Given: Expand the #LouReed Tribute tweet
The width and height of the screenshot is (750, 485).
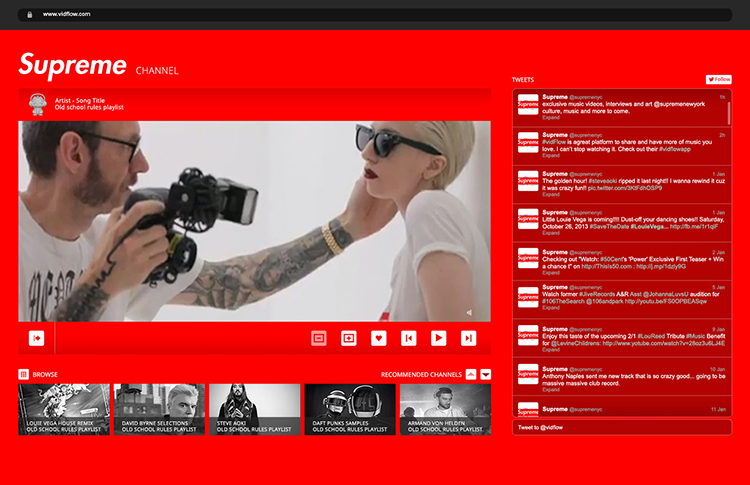Looking at the screenshot, I should click(x=551, y=350).
